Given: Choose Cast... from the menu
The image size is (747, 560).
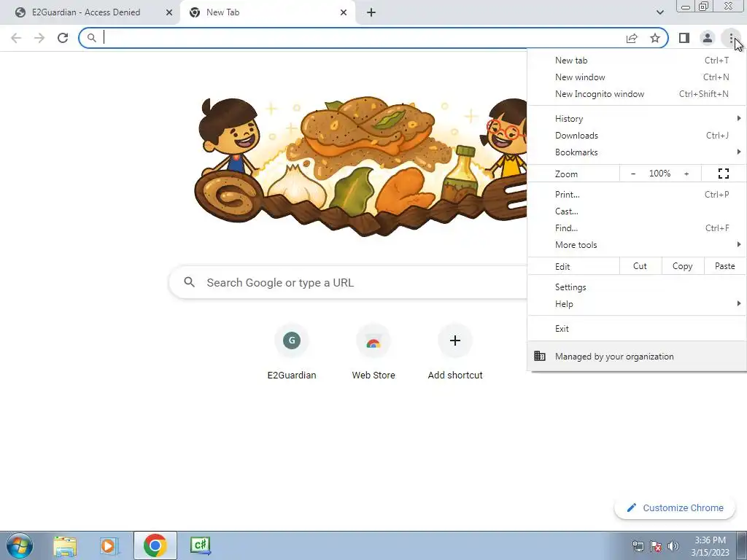Looking at the screenshot, I should point(636,211).
